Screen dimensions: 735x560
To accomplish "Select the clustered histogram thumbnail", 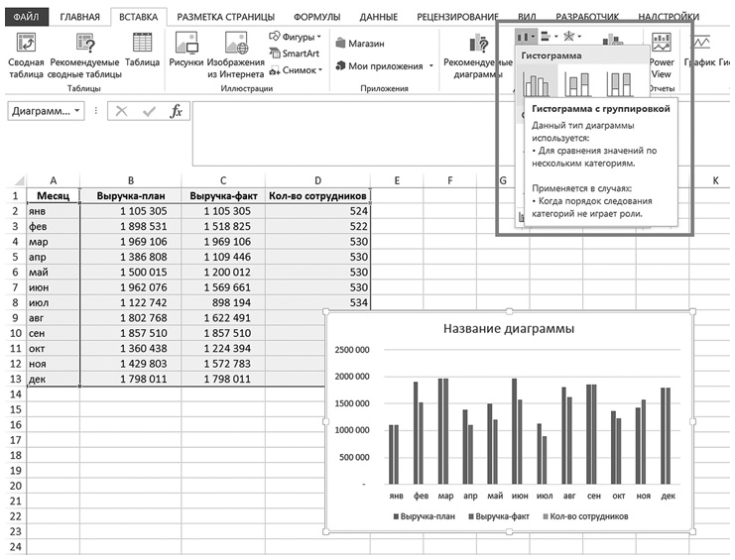I will pos(537,83).
